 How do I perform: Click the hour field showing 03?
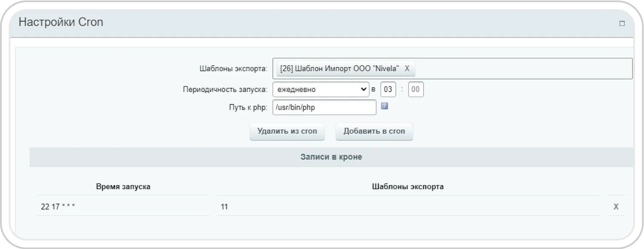coord(388,89)
